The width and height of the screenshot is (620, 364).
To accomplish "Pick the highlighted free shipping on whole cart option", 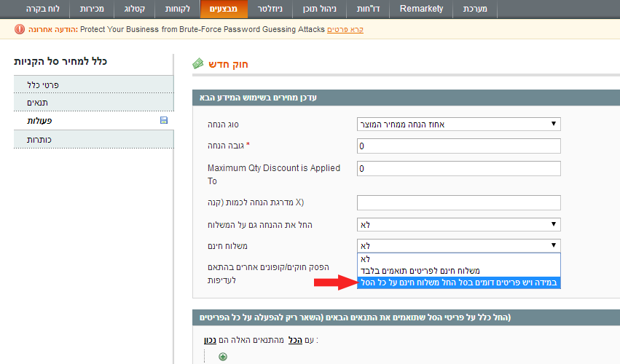I will coord(458,282).
